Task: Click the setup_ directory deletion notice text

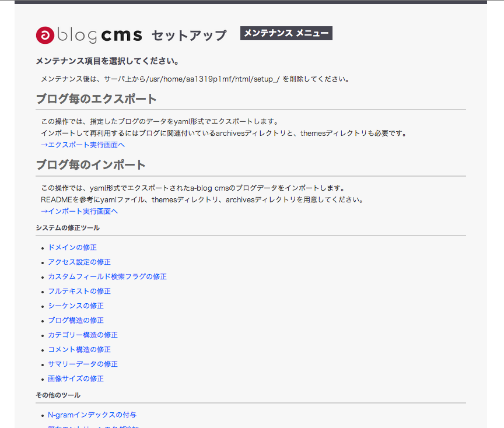Action: click(195, 79)
